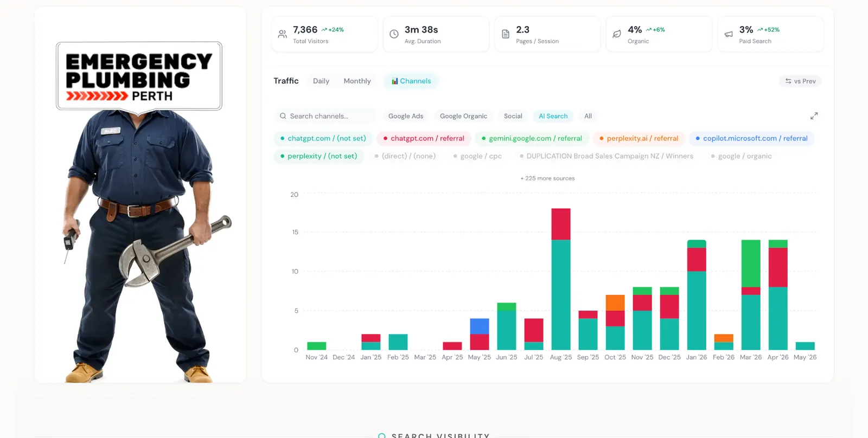Click the SEARCH VISIBILITY heading
Viewport: 868px width, 438px height.
point(441,435)
